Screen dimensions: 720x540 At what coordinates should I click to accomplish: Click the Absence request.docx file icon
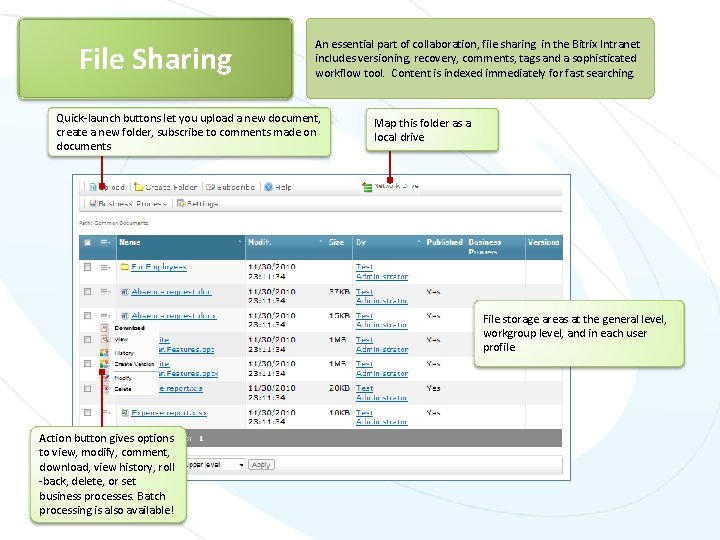pyautogui.click(x=124, y=315)
